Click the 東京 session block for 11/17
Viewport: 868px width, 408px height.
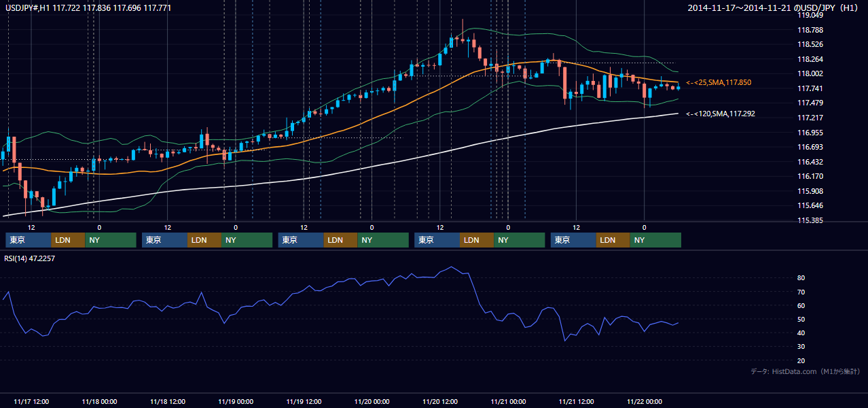point(28,240)
